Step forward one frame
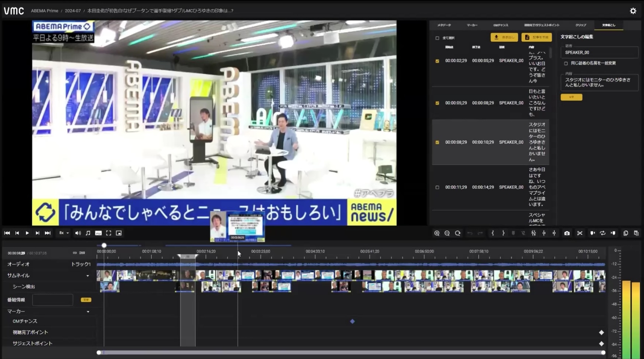Viewport: 644px width, 359px height. click(37, 233)
